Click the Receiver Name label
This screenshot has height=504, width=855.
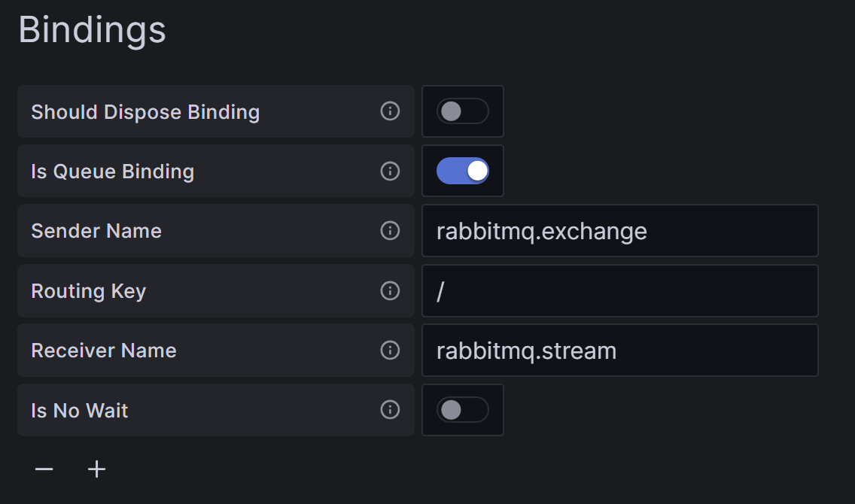104,351
